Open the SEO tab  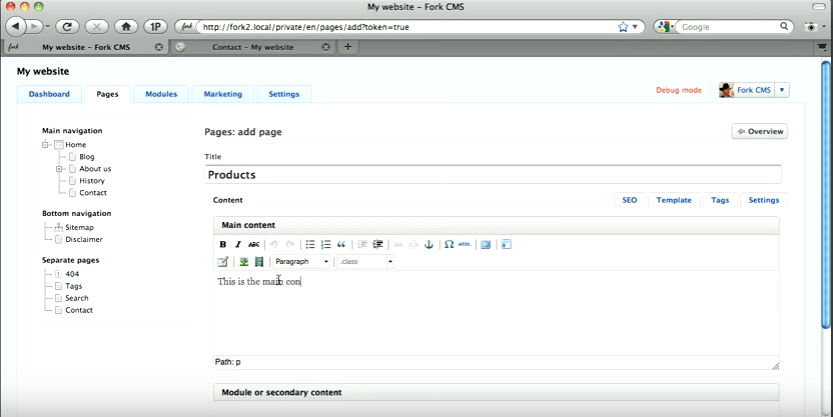(x=629, y=200)
